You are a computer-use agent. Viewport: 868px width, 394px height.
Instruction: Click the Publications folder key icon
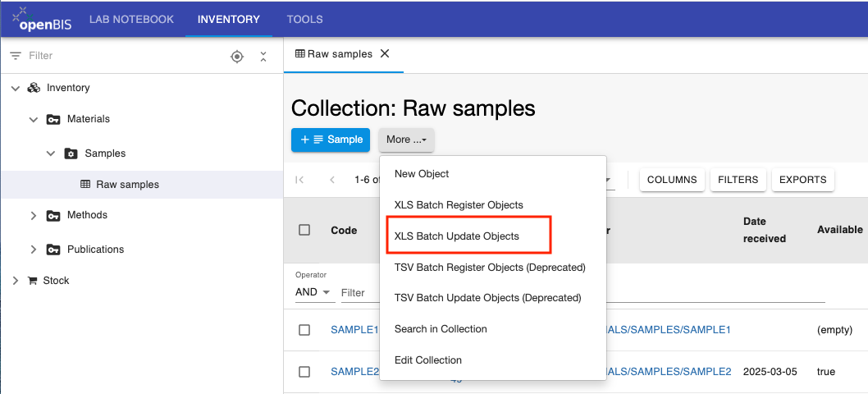point(53,250)
